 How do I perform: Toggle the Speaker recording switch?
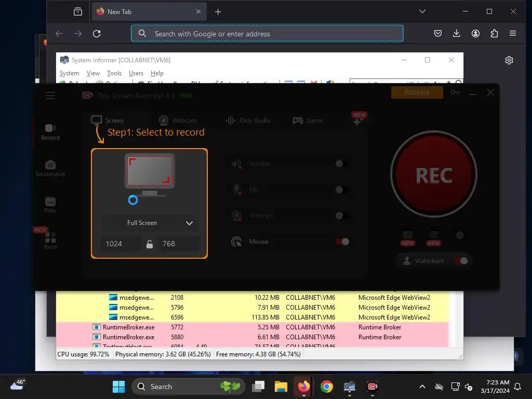click(342, 164)
